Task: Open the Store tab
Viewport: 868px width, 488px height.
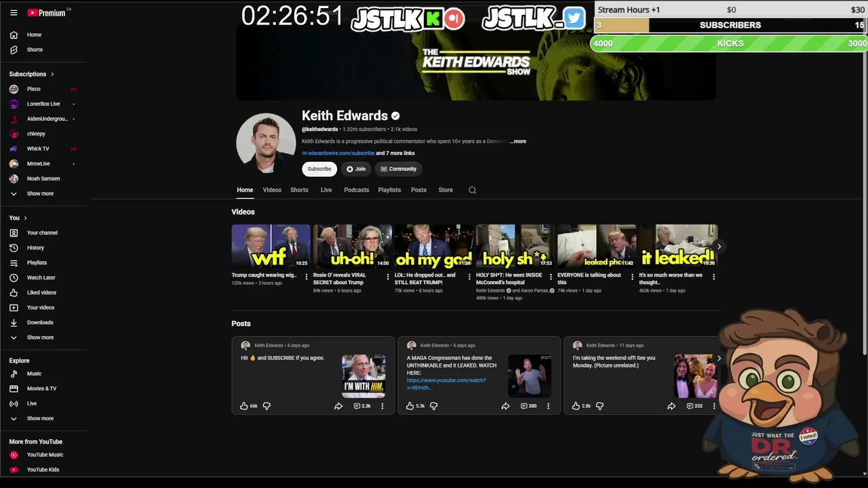Action: (x=446, y=190)
